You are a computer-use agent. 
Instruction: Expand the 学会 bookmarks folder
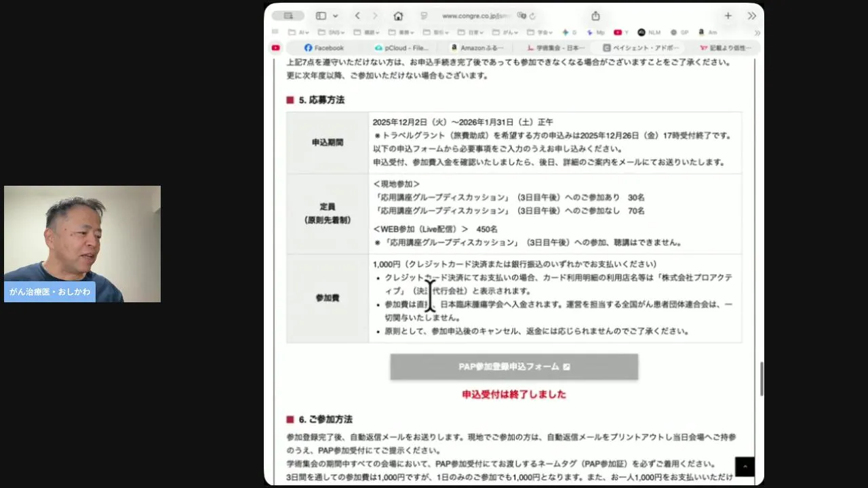click(x=540, y=32)
